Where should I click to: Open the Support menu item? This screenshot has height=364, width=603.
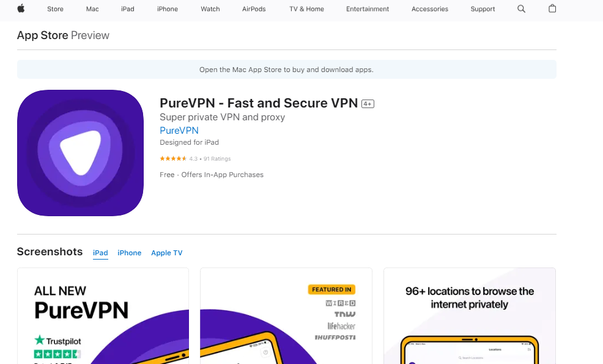(x=483, y=9)
